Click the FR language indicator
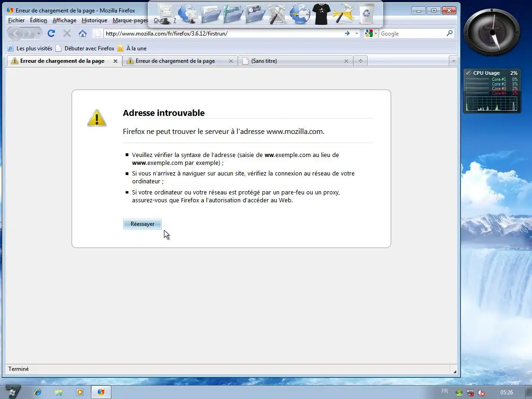 point(444,391)
